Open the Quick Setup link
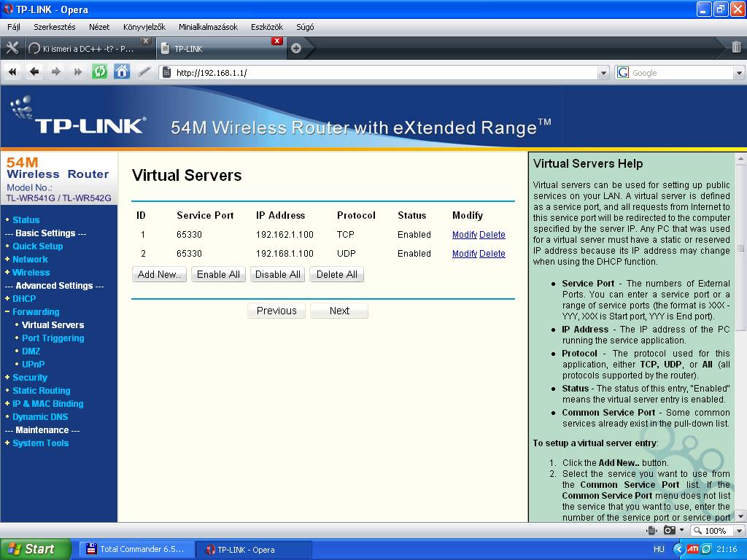 point(38,246)
